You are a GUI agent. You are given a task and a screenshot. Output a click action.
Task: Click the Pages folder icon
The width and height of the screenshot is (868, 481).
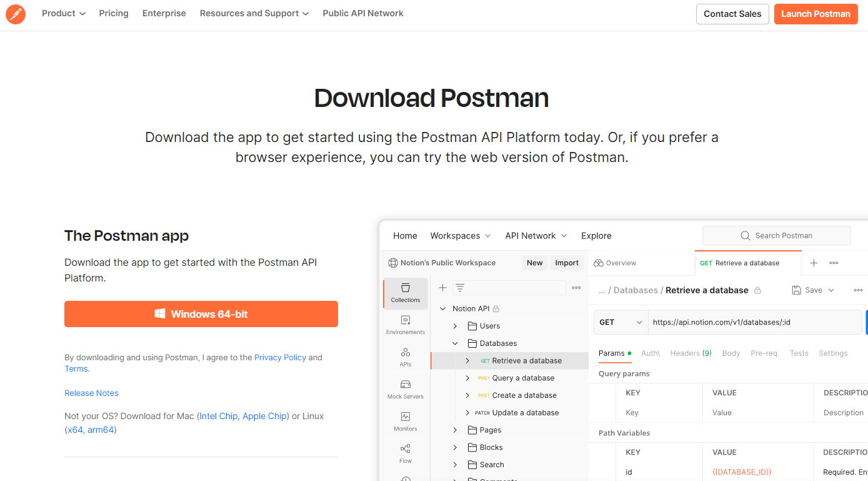click(472, 430)
